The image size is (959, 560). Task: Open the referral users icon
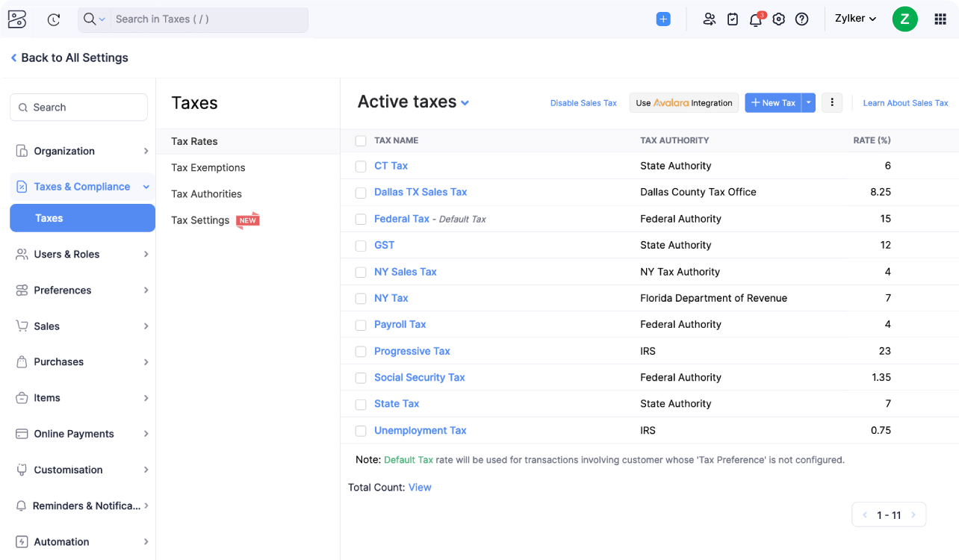710,19
